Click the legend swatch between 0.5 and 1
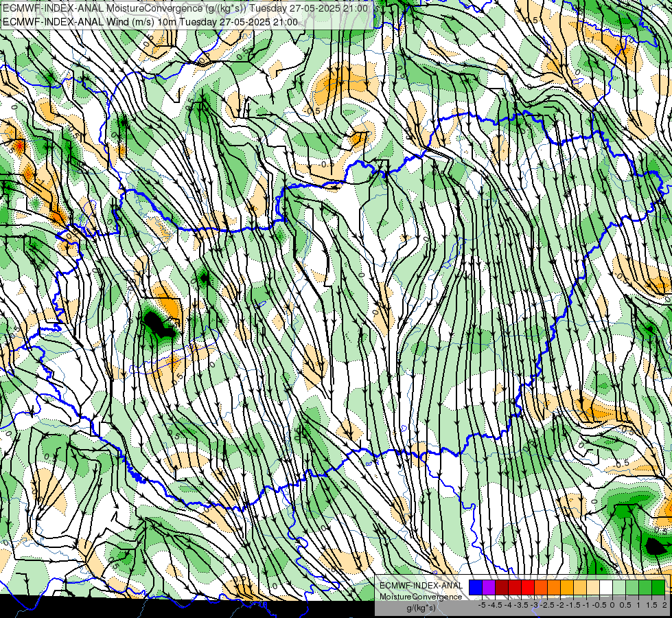Image resolution: width=672 pixels, height=618 pixels. (632, 587)
